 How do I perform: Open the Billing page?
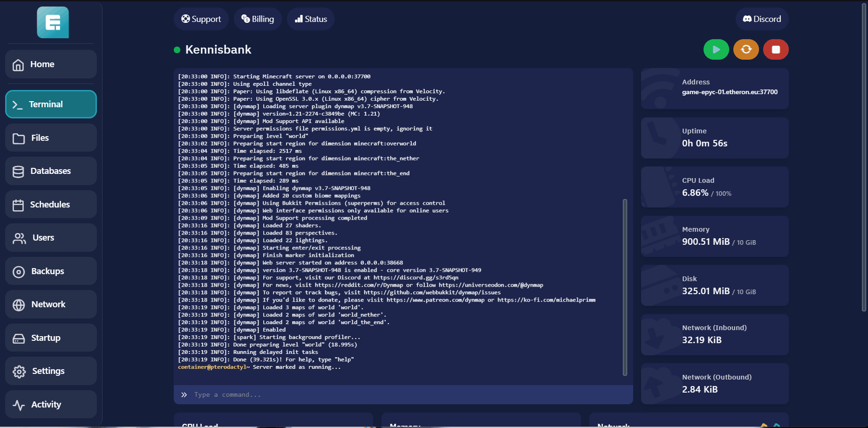click(258, 19)
